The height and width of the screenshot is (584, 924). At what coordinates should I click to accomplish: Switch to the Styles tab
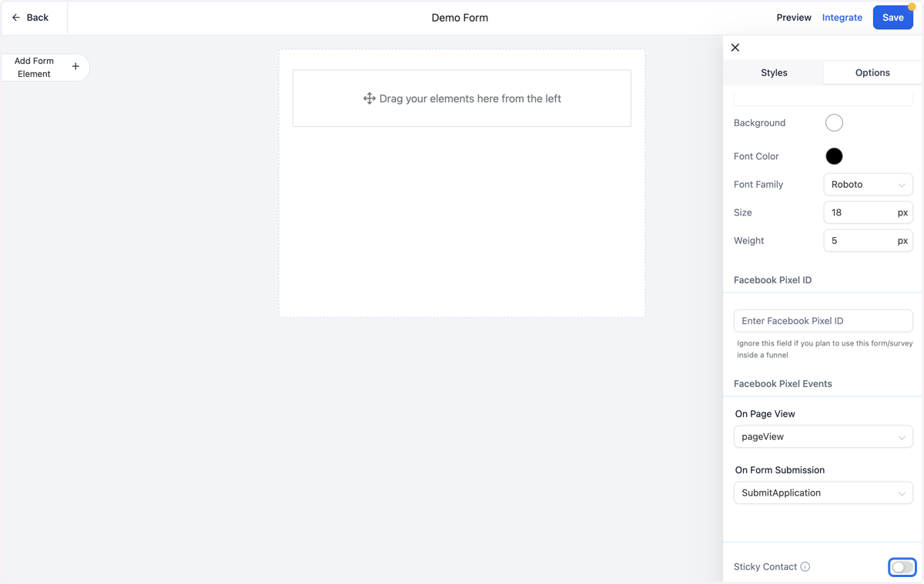[x=774, y=72]
